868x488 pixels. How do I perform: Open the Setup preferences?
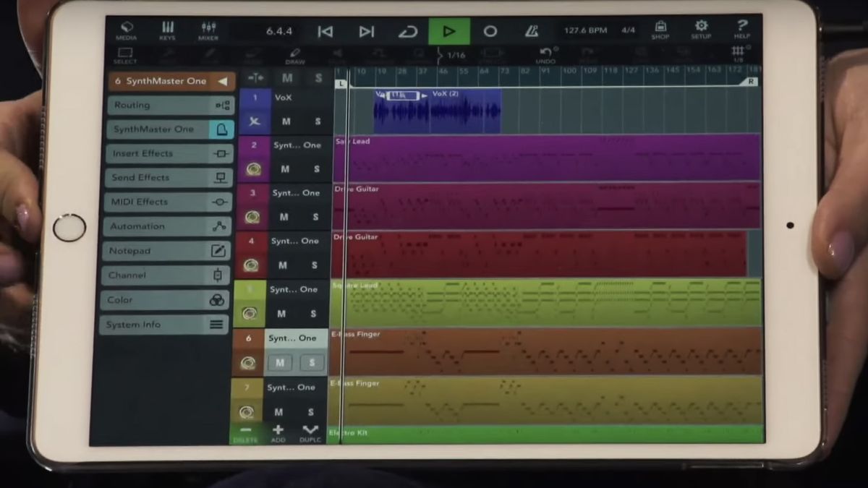point(701,29)
